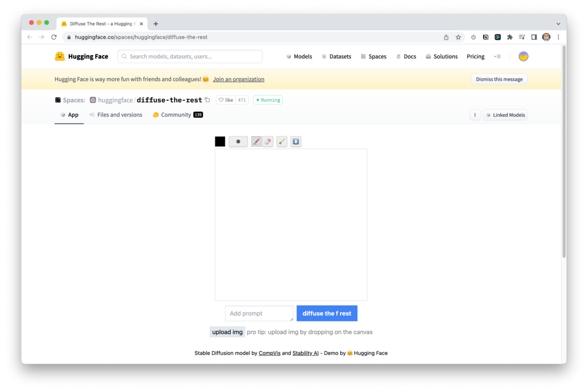
Task: Click the Linked Models button
Action: [x=505, y=115]
